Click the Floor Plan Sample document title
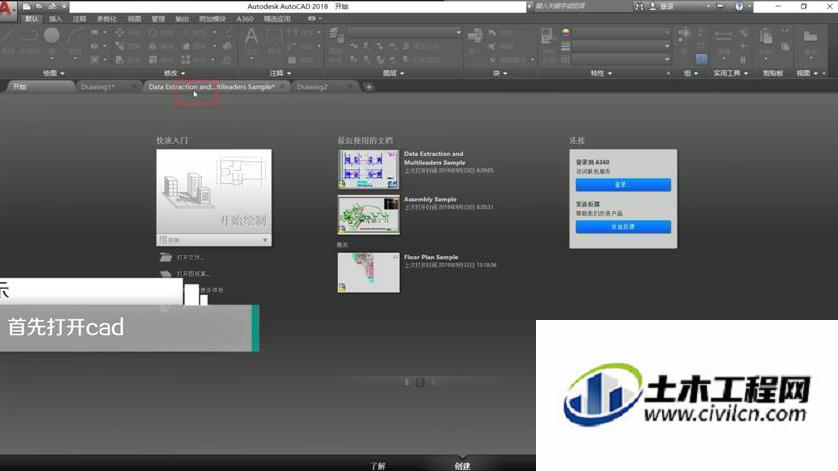The image size is (838, 471). 431,257
